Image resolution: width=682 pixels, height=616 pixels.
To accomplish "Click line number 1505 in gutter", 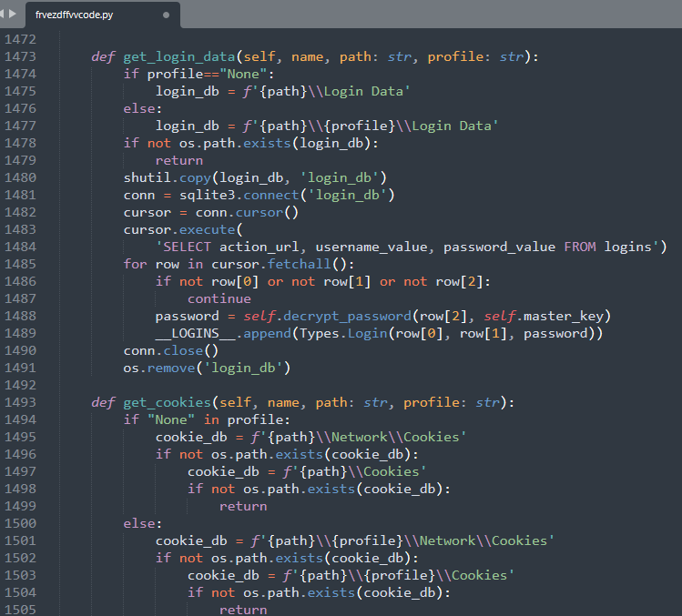I will 20,610.
